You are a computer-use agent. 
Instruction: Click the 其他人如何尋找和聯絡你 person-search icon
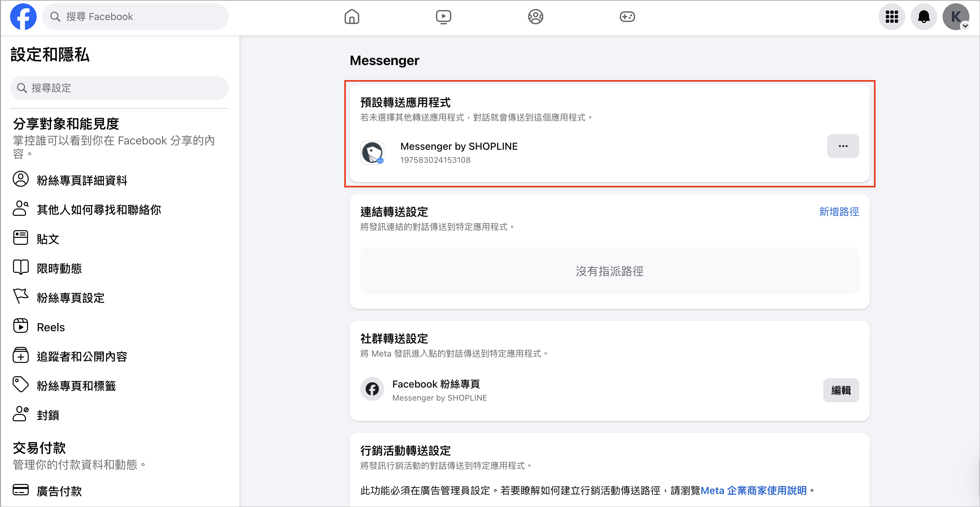(21, 208)
